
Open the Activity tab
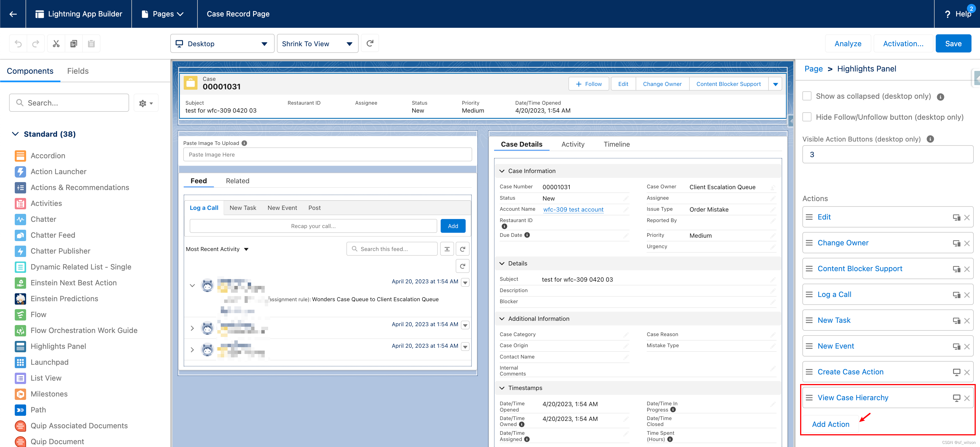pyautogui.click(x=573, y=145)
